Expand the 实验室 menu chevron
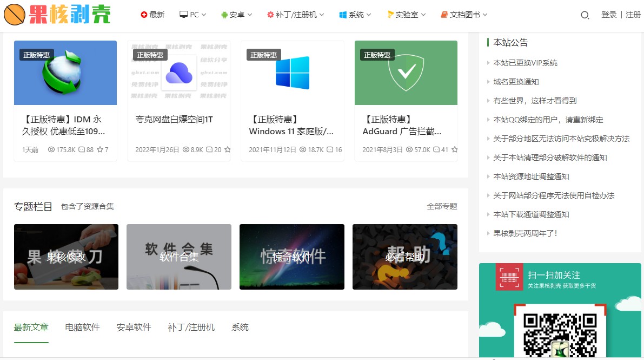Screen dimensions: 644x360 pyautogui.click(x=423, y=15)
